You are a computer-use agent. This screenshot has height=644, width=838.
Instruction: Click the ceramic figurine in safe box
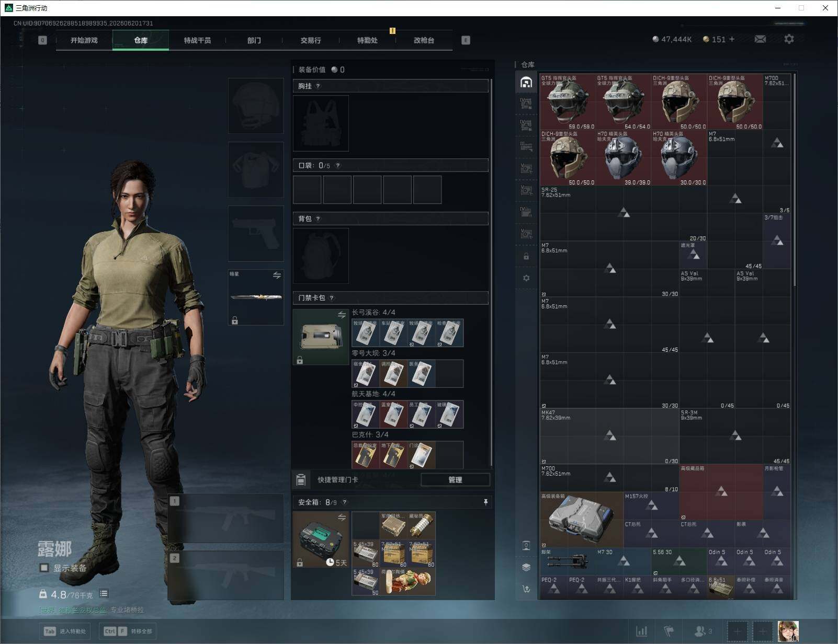point(407,582)
